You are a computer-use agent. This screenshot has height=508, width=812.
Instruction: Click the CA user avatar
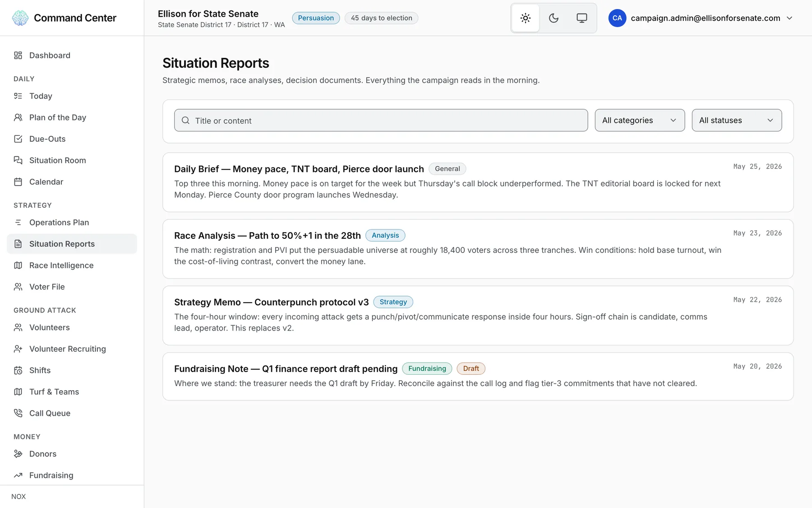(617, 18)
